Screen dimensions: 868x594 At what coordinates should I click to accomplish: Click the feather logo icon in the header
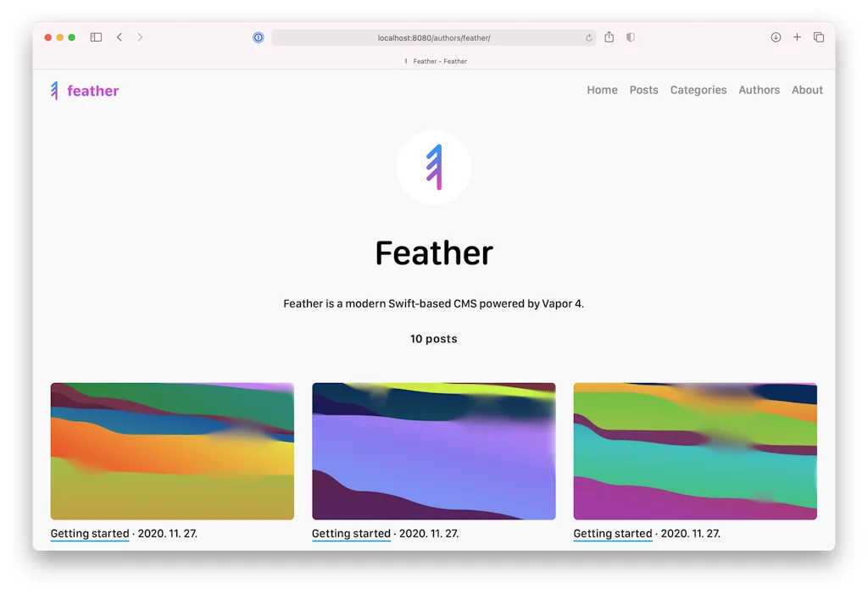tap(54, 91)
